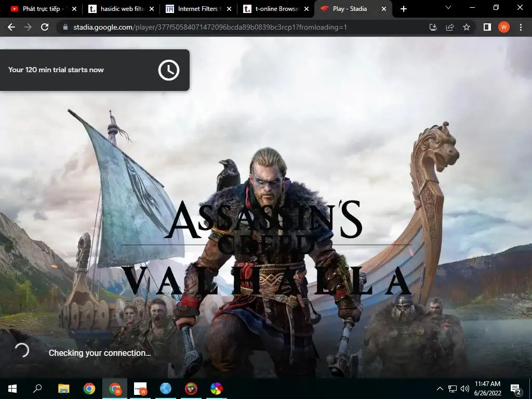This screenshot has width=532, height=399.
Task: Select the active Chrome W profile taskbar icon
Action: pos(115,389)
